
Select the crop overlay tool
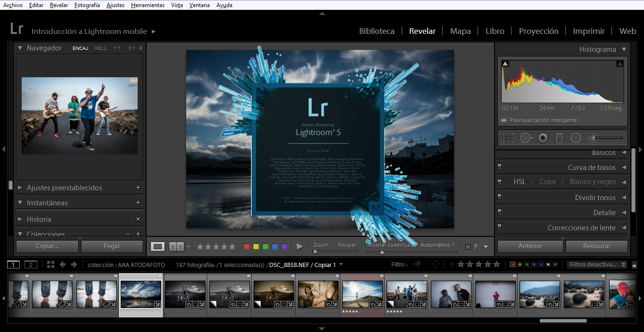tap(508, 138)
